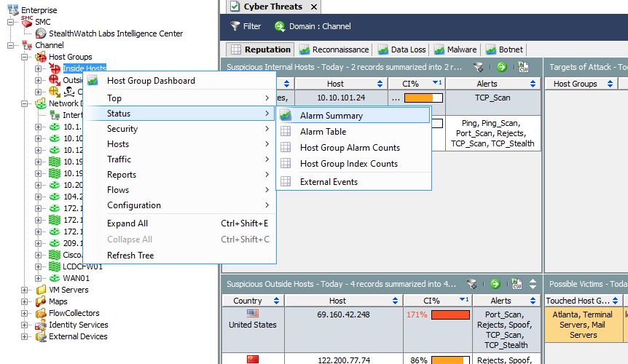Collapse the Channel tree node
Image resolution: width=628 pixels, height=364 pixels.
pyautogui.click(x=10, y=45)
